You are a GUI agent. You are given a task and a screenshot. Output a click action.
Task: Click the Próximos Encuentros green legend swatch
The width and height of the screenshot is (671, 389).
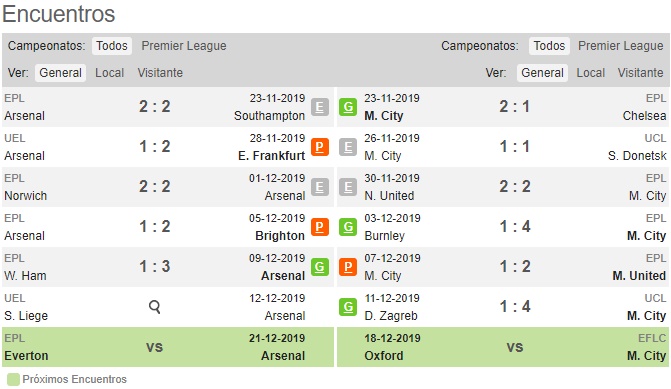(x=13, y=380)
